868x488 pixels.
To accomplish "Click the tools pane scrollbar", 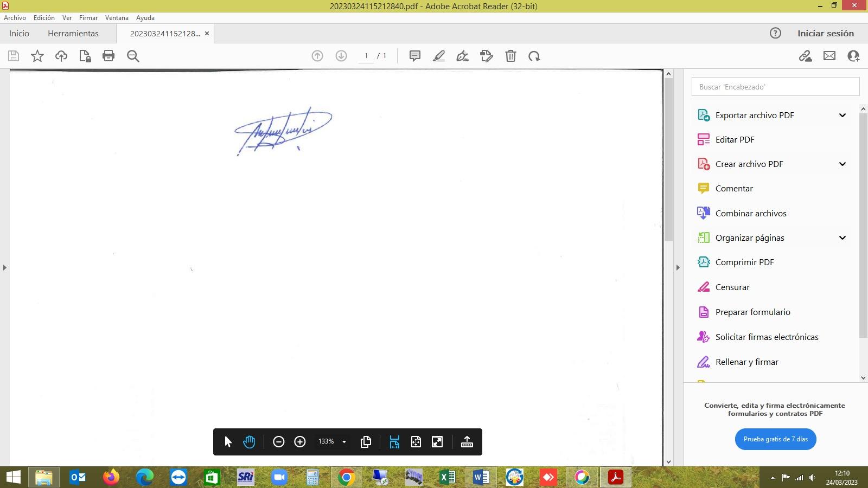I will point(864,225).
